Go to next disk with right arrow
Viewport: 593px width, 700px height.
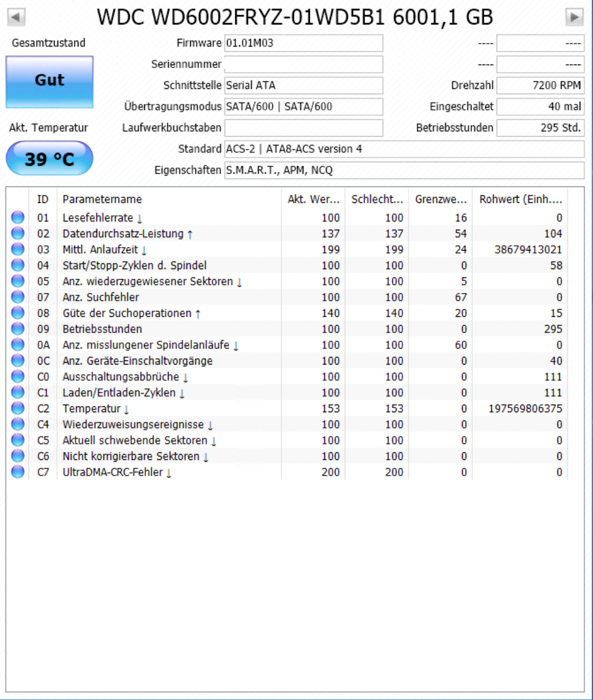pyautogui.click(x=574, y=17)
